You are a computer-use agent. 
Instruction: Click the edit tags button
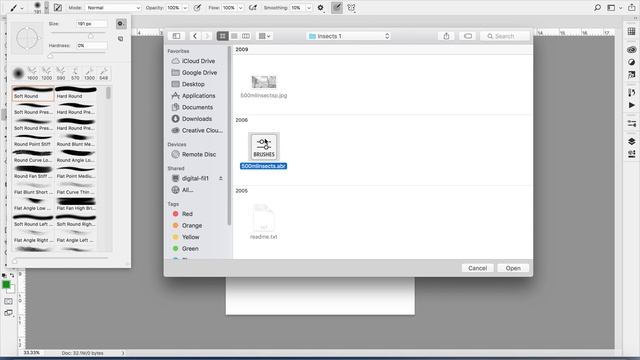(x=468, y=36)
